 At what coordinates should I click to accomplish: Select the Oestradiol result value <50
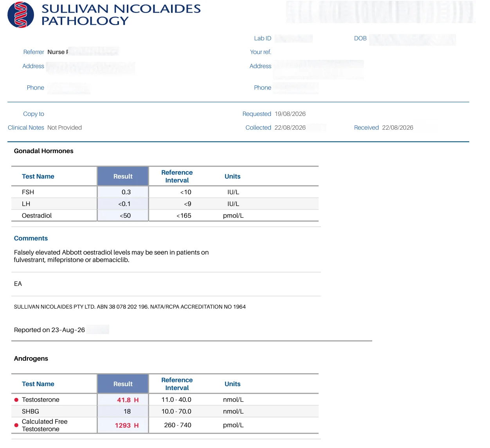(x=125, y=216)
